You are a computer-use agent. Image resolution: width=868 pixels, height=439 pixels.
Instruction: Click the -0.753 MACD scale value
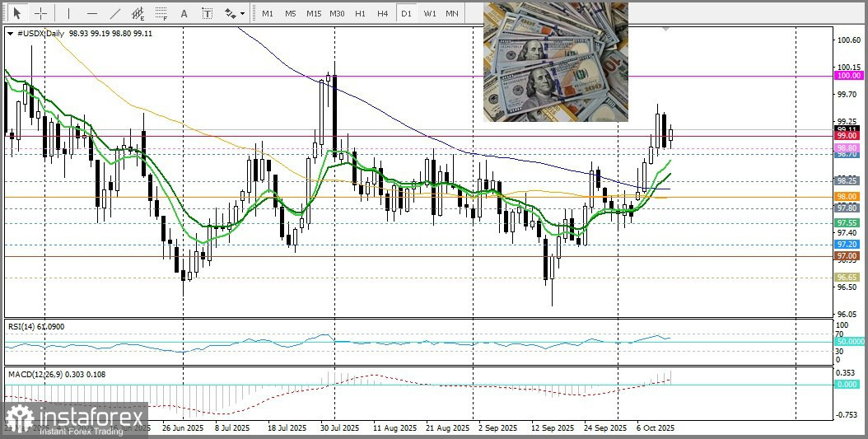click(x=847, y=416)
